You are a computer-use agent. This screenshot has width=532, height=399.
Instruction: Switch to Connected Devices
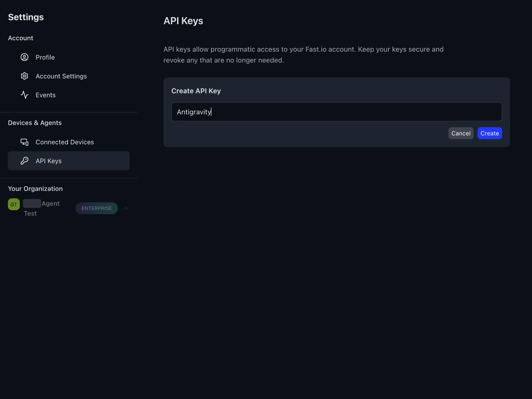65,142
